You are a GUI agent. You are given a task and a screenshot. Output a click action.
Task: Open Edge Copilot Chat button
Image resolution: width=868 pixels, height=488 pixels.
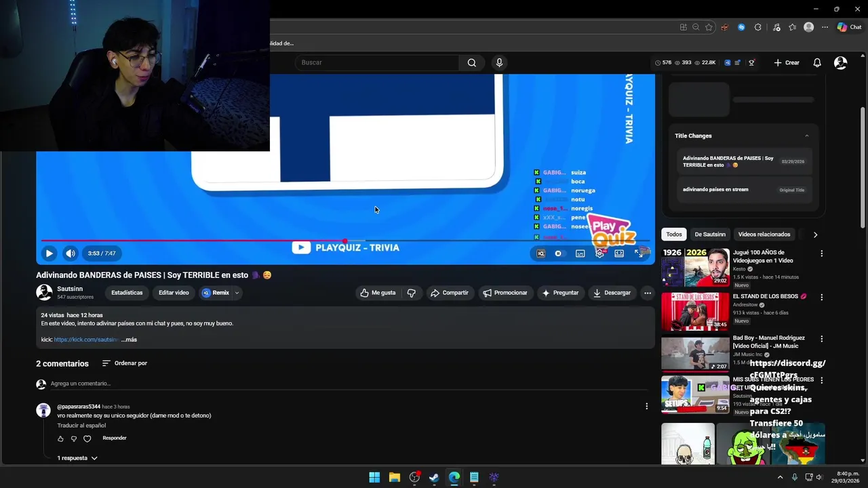849,27
